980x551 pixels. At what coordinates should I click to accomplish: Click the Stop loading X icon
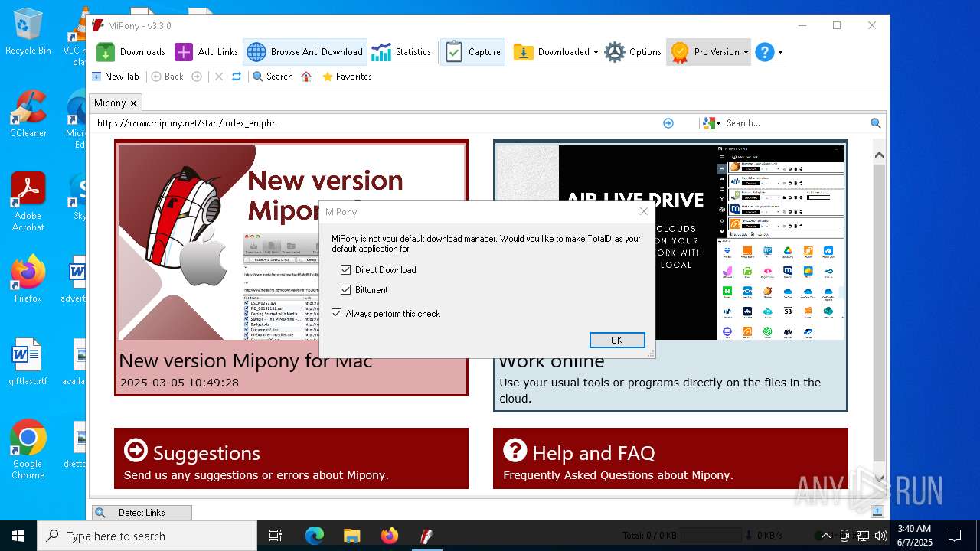pyautogui.click(x=219, y=77)
